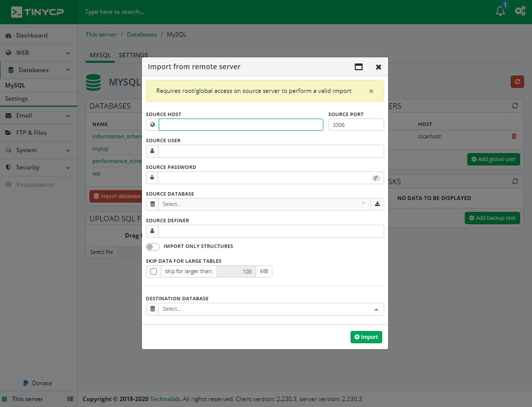Dismiss the root access warning banner
Screen dimensions: 532x407
(x=371, y=91)
